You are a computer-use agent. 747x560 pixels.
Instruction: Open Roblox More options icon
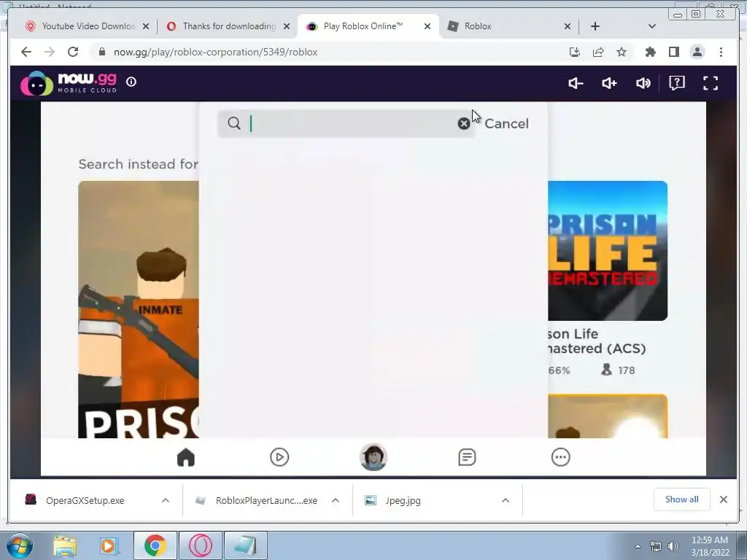pos(561,458)
